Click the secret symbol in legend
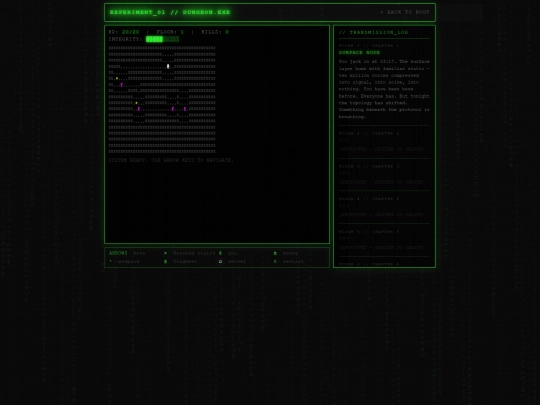 tap(220, 261)
